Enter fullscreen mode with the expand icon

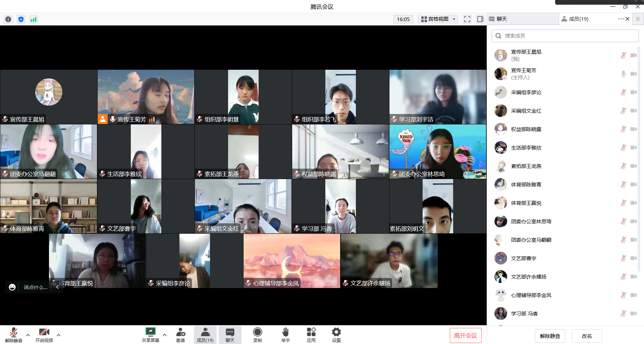[x=467, y=19]
